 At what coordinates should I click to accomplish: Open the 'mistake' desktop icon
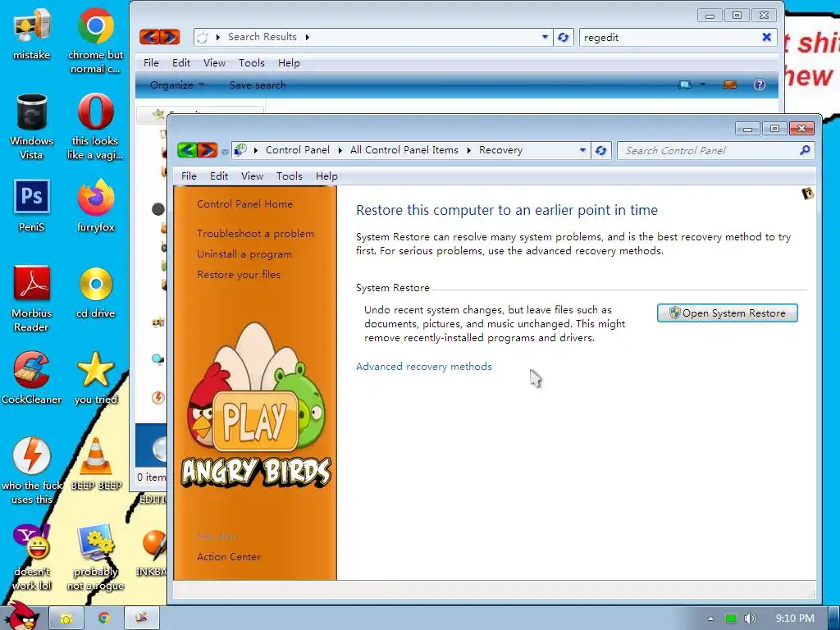(32, 34)
